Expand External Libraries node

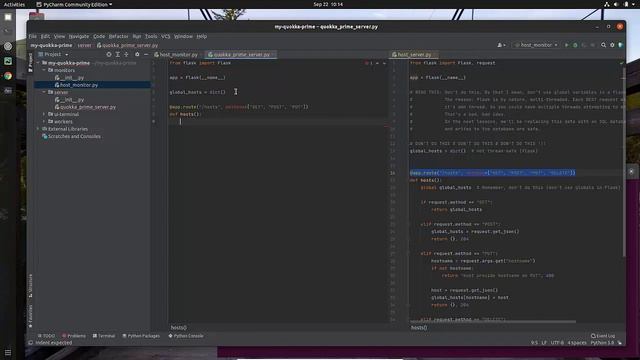(x=39, y=129)
